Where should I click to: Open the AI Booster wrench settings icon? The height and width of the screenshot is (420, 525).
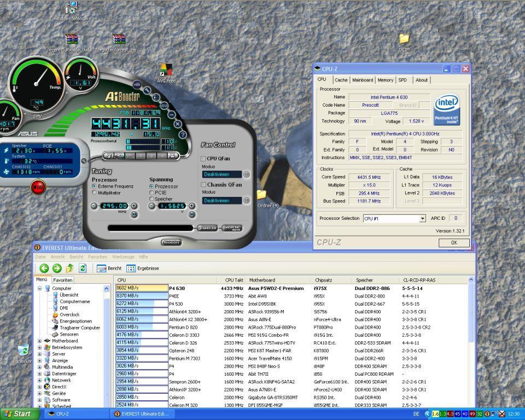coord(147,90)
